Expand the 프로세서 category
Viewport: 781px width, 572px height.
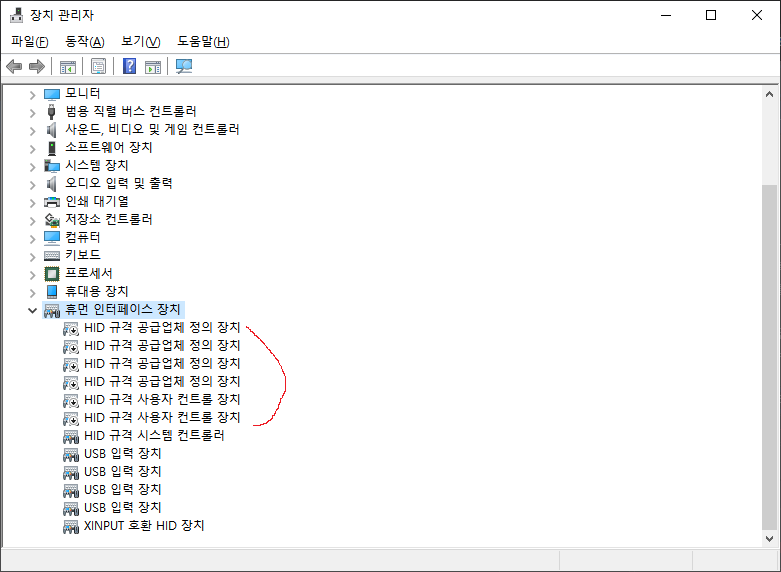pyautogui.click(x=32, y=275)
